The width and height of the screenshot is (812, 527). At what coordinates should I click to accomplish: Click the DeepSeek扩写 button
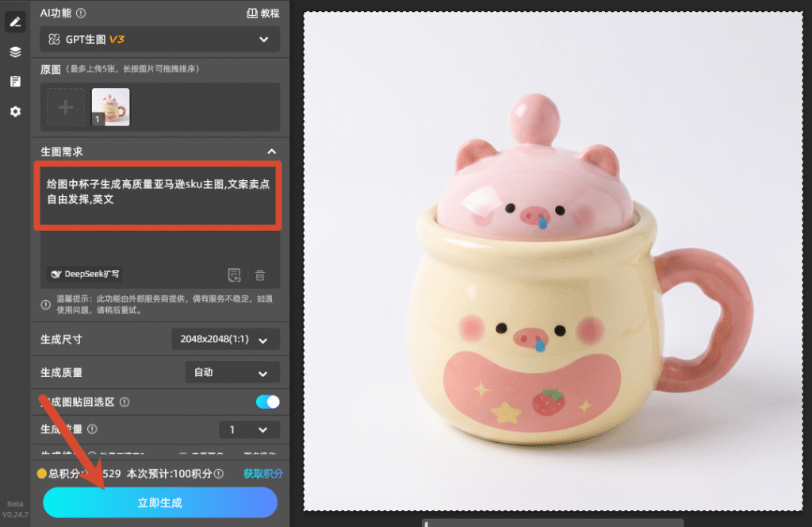pos(85,274)
